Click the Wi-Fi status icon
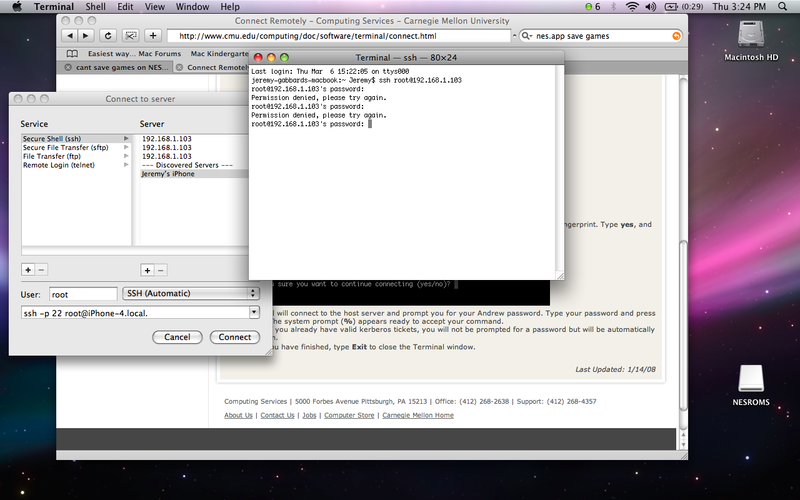This screenshot has width=800, height=500. [632, 7]
